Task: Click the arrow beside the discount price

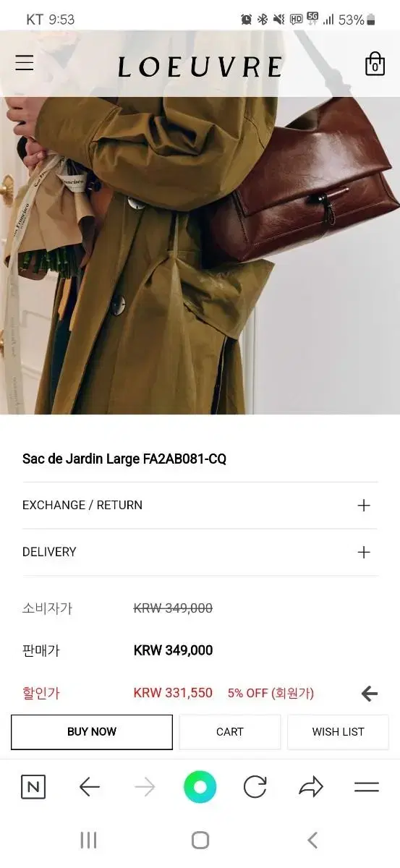Action: coord(370,694)
